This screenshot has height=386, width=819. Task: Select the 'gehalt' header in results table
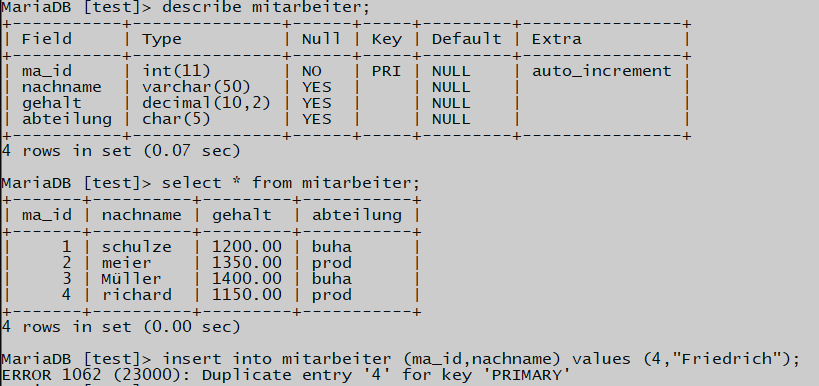pyautogui.click(x=241, y=215)
